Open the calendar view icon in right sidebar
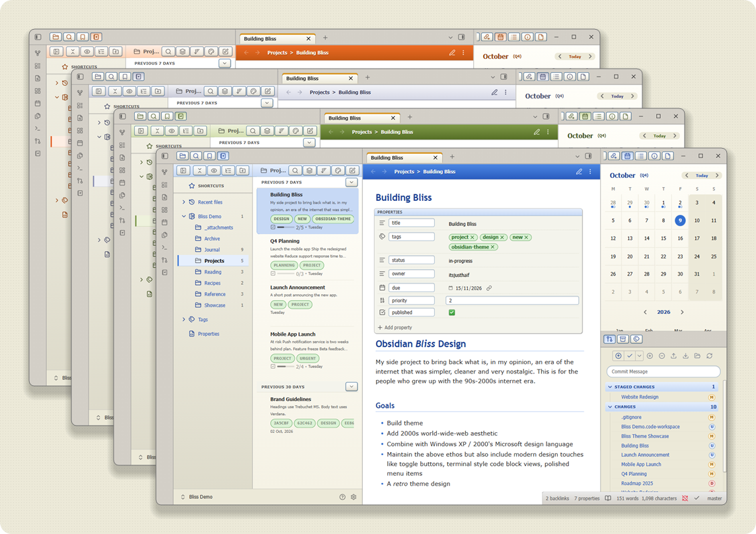The width and height of the screenshot is (756, 534). click(627, 156)
